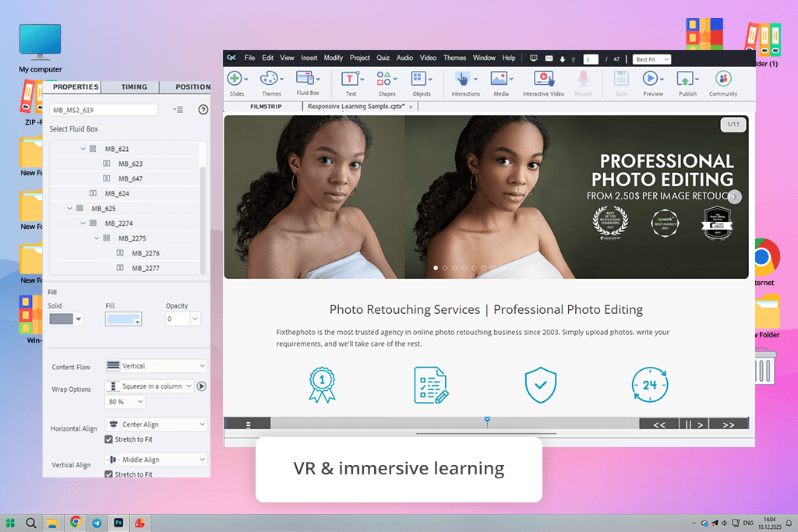Select the first carousel dot on banner
This screenshot has width=798, height=532.
pos(436,267)
